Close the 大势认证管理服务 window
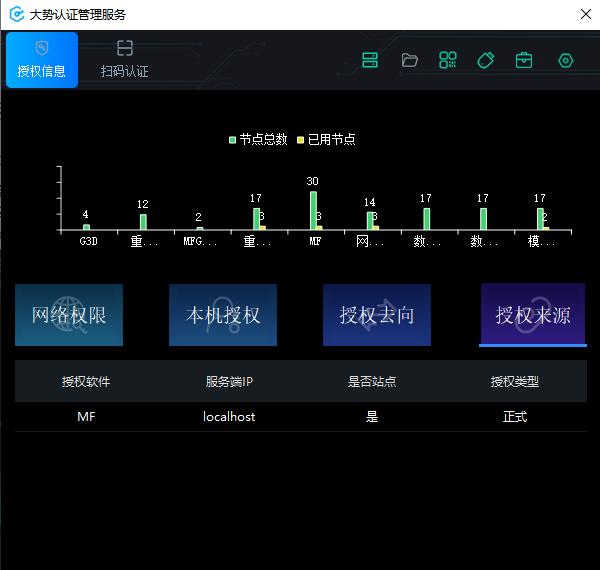Screen dimensions: 600x570 [585, 15]
